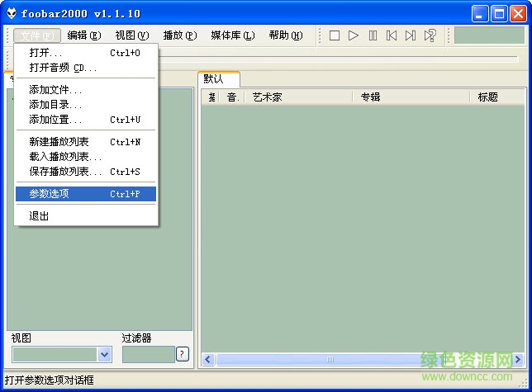
Task: Choose 添加位置... menu entry
Action: pyautogui.click(x=86, y=120)
